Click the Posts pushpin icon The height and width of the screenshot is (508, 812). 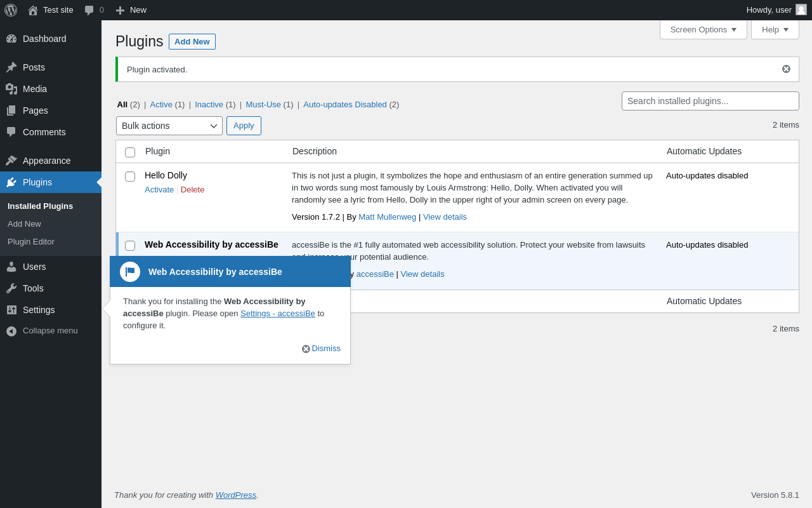pyautogui.click(x=11, y=67)
